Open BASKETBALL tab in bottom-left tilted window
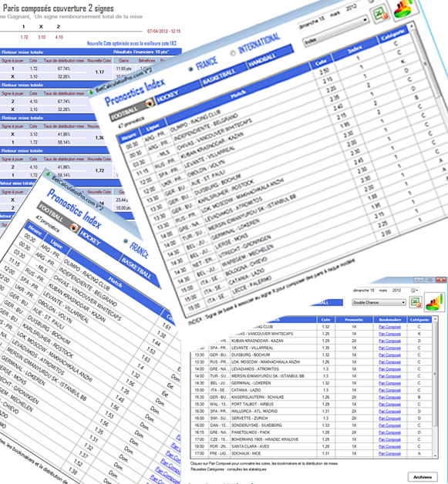 (x=140, y=271)
